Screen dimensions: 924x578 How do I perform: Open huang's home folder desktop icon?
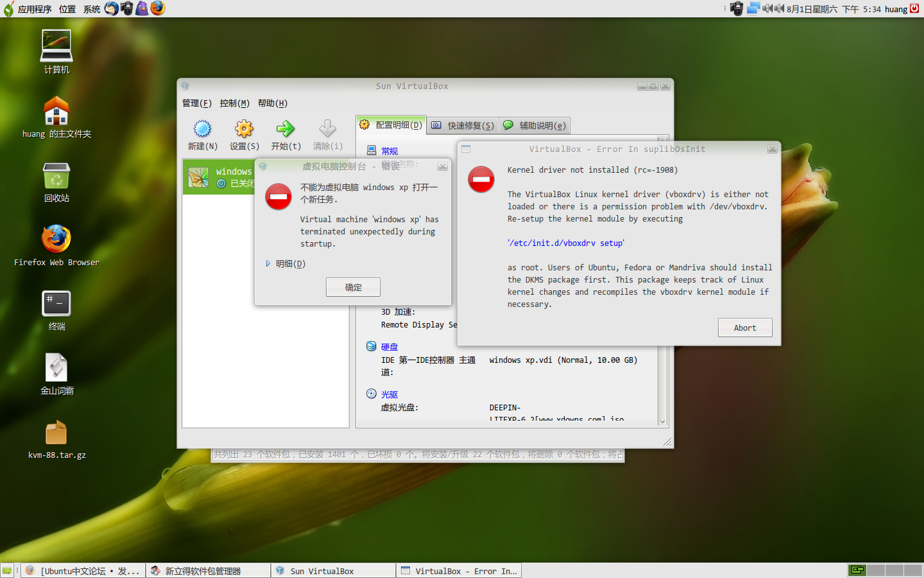(56, 110)
